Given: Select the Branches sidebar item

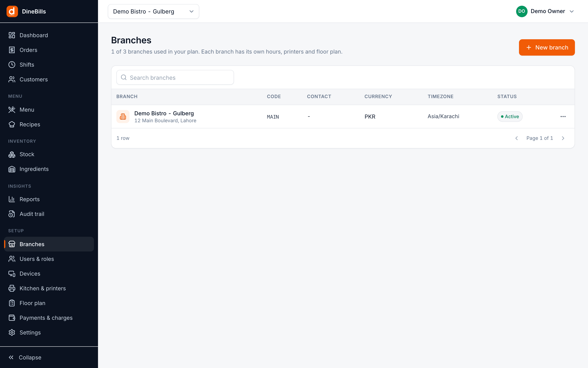Looking at the screenshot, I should click(x=49, y=244).
